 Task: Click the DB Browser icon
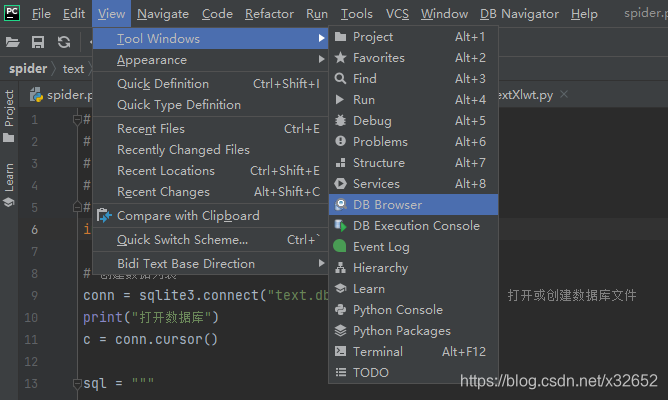click(x=340, y=204)
